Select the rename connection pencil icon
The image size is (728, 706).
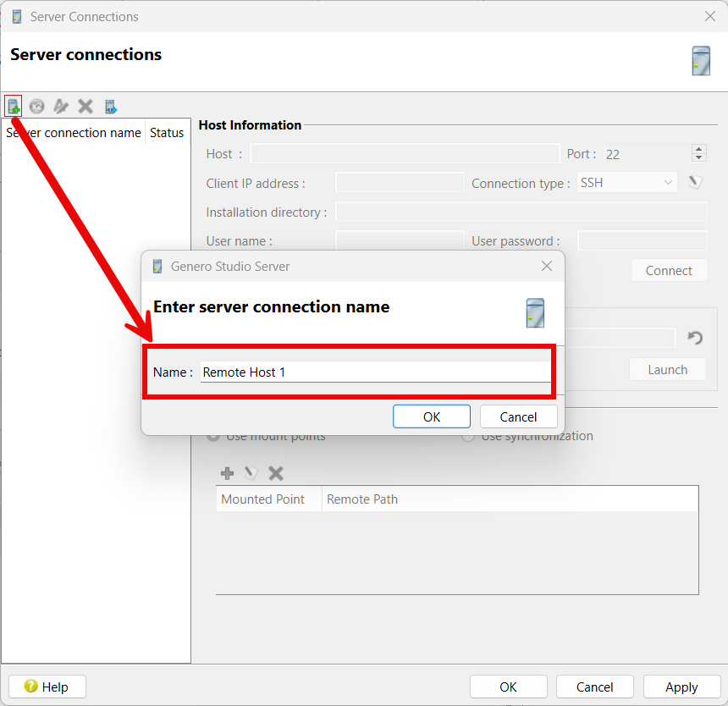point(60,106)
